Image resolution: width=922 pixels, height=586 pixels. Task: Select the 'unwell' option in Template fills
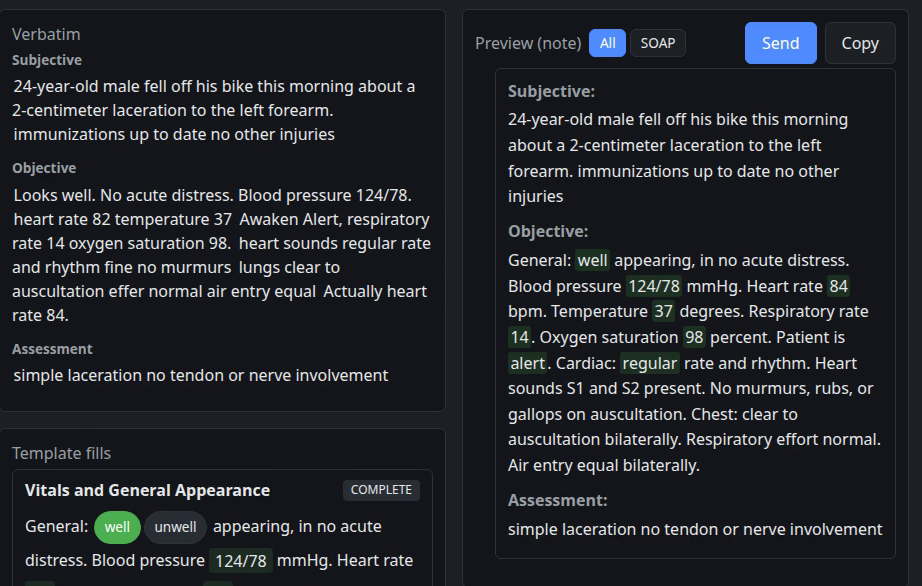pyautogui.click(x=175, y=527)
